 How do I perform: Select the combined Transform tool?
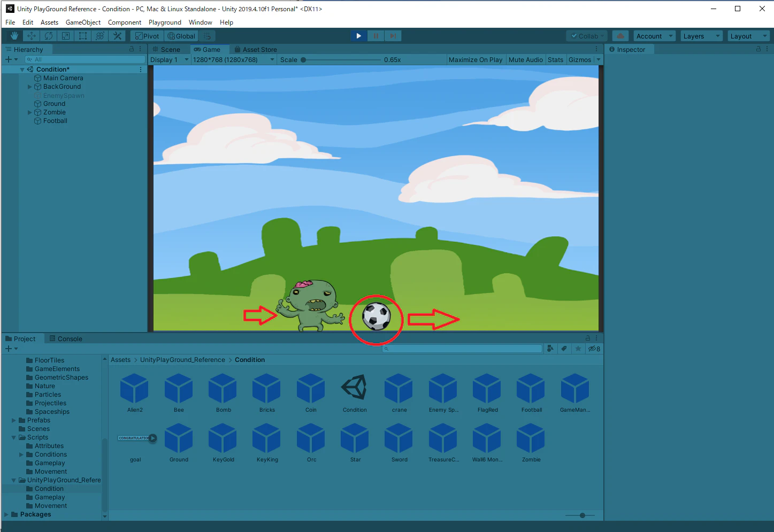click(x=100, y=36)
